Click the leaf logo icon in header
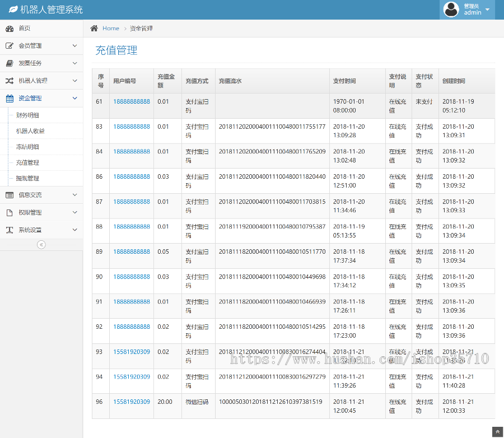The height and width of the screenshot is (438, 504). coord(13,10)
